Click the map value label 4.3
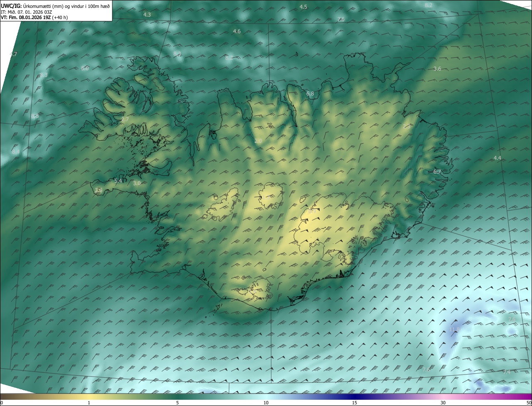532x406 pixels. pyautogui.click(x=147, y=15)
